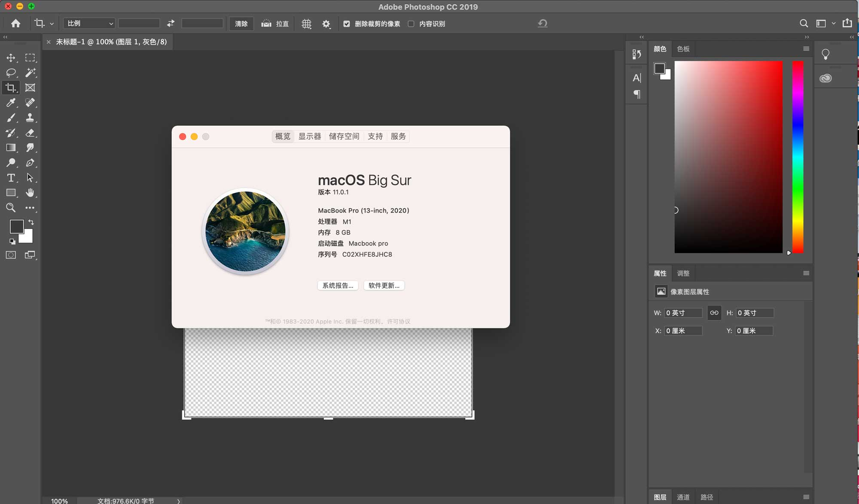This screenshot has height=504, width=859.
Task: Select the Hand tool
Action: pyautogui.click(x=30, y=193)
